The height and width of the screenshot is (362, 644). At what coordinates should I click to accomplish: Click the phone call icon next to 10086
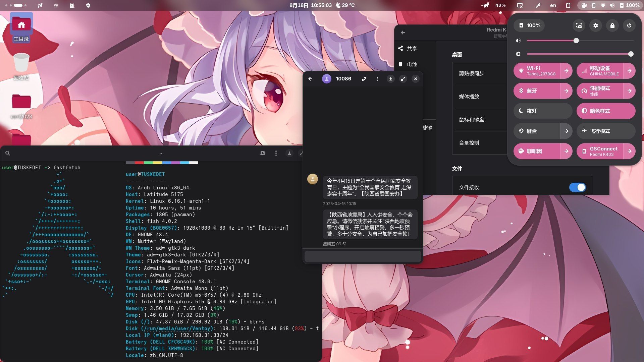[x=364, y=79]
